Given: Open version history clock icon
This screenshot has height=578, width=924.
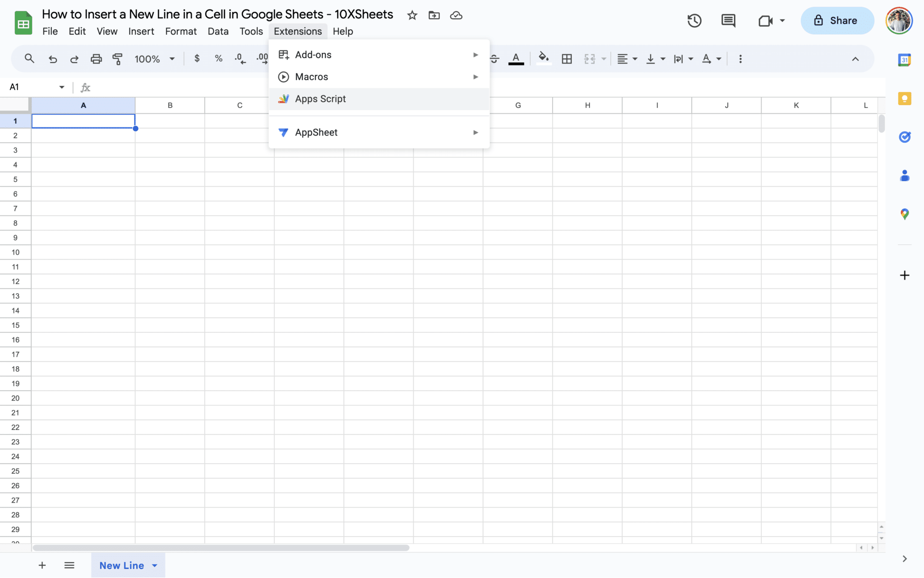Looking at the screenshot, I should coord(694,21).
